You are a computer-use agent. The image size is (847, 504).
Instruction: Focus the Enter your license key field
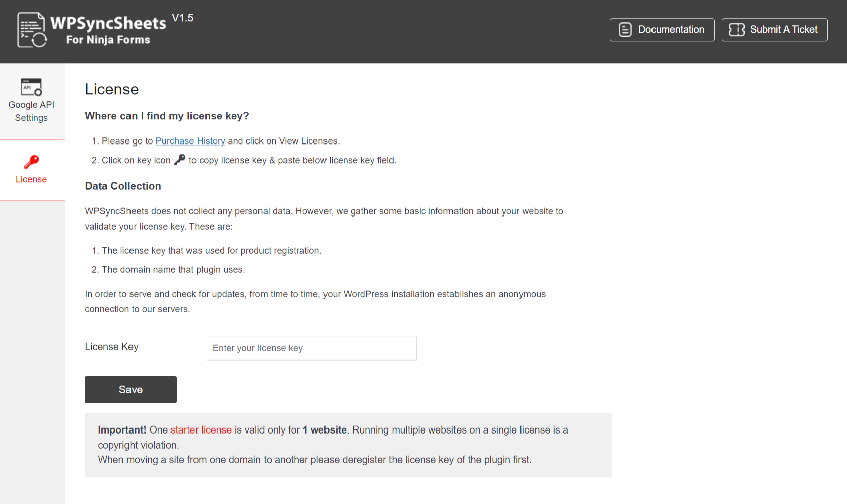click(x=311, y=348)
